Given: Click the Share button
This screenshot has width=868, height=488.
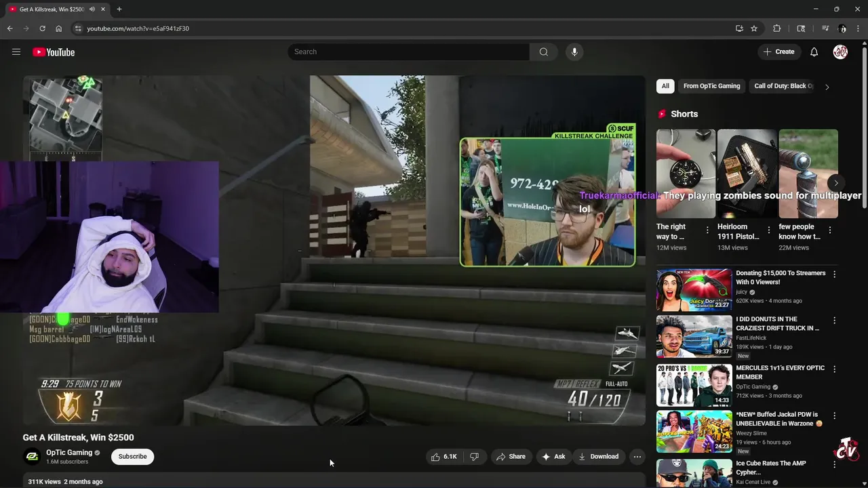Looking at the screenshot, I should tap(511, 457).
